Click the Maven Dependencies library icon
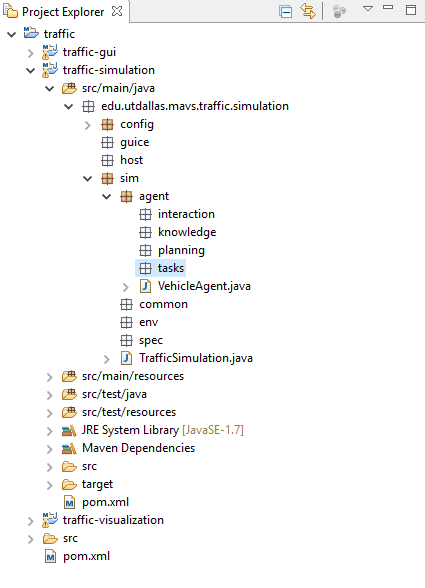The image size is (425, 588). pyautogui.click(x=69, y=448)
